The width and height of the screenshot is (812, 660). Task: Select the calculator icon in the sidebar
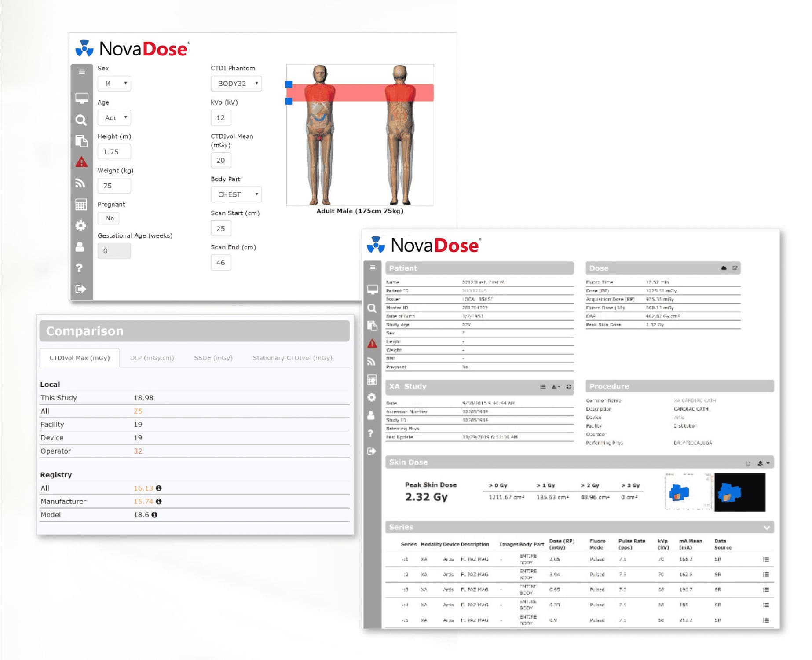coord(81,204)
